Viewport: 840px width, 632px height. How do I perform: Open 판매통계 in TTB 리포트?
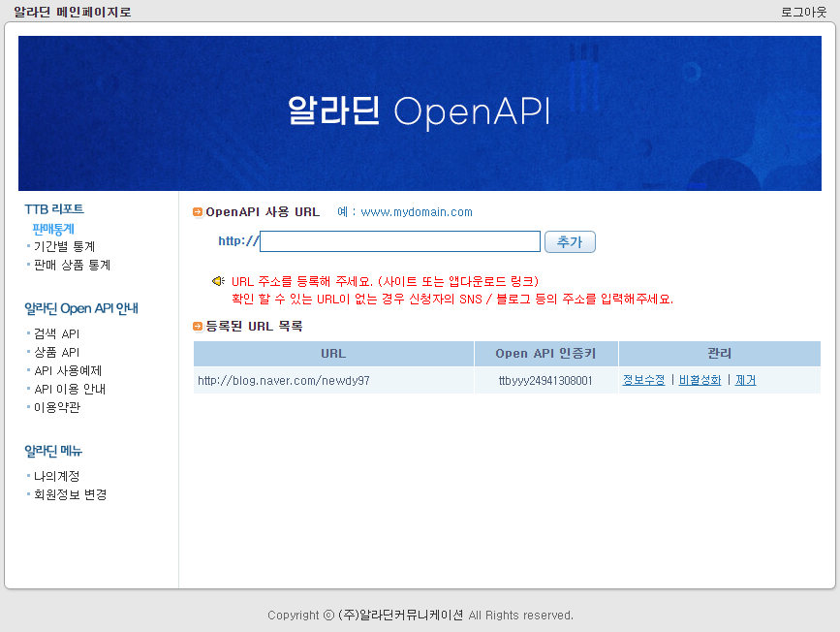pyautogui.click(x=53, y=229)
